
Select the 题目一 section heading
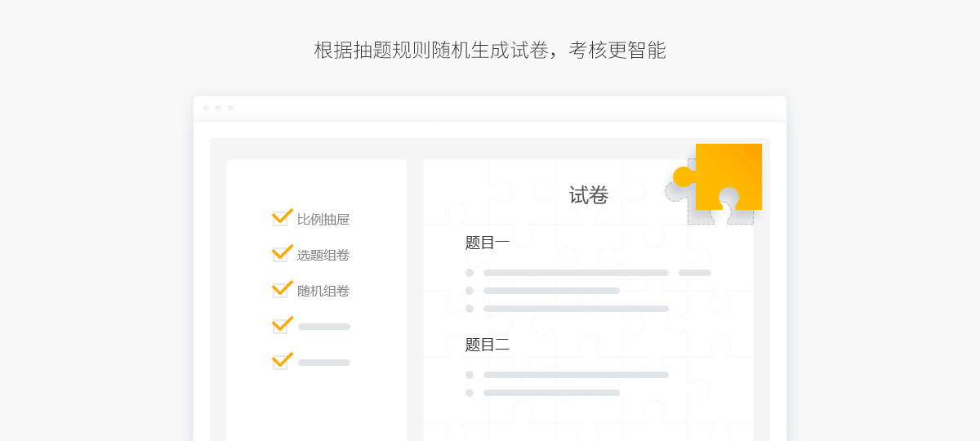488,243
